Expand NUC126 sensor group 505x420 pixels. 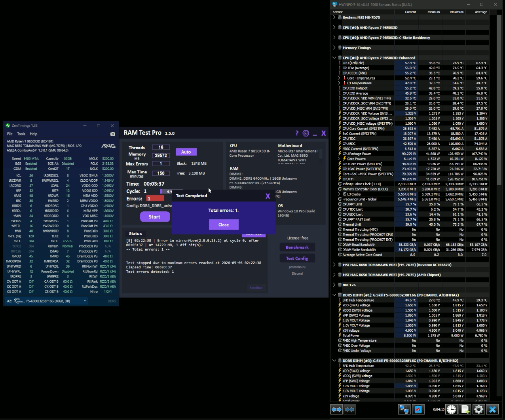(334, 285)
